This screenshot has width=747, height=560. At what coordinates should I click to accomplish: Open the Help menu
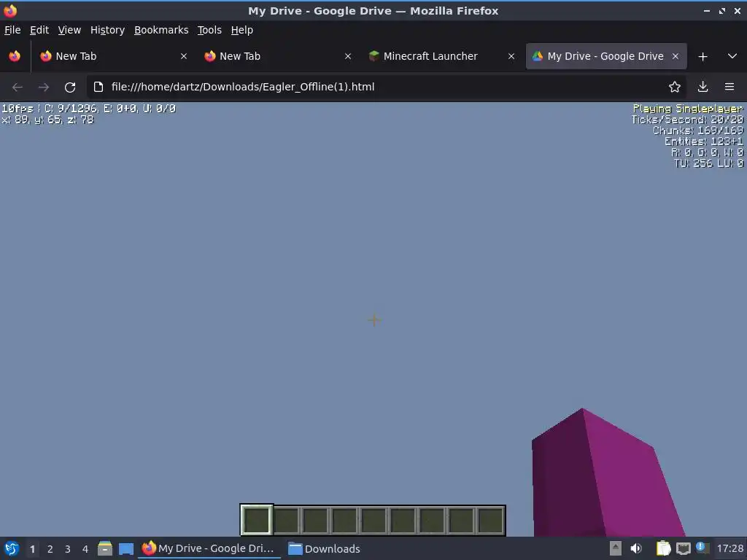(241, 30)
